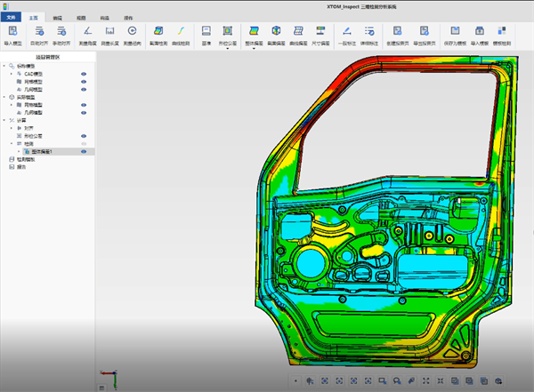Select the 自动对齐 auto-align tool
534x392 pixels.
point(40,34)
